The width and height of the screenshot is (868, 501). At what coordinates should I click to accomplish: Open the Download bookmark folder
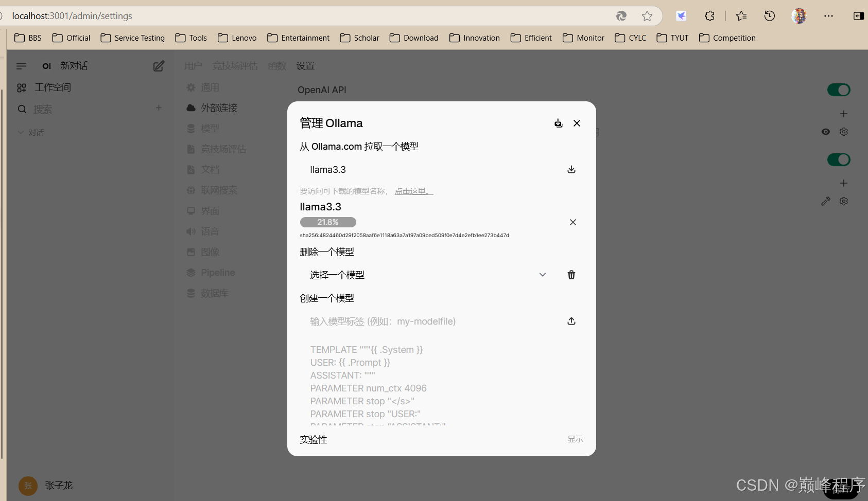pos(414,38)
